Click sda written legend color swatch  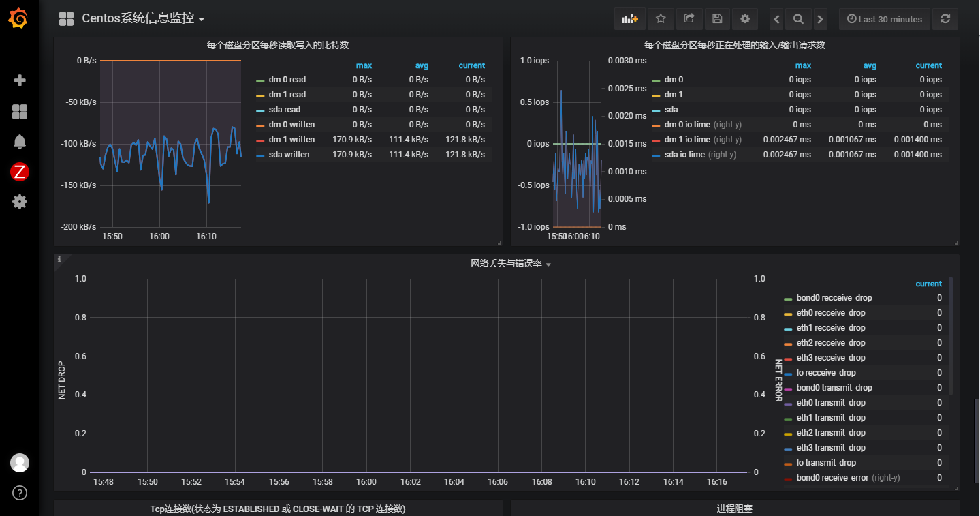pos(260,155)
